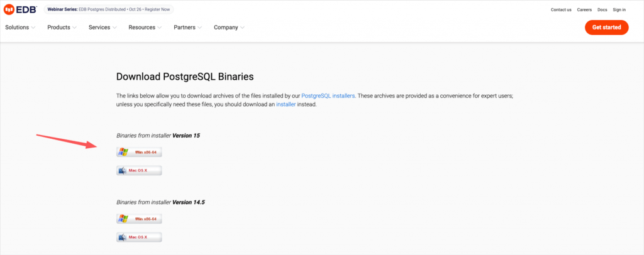Click Windows flag icon under Version 15
Screen dimensions: 644x255
coord(123,152)
